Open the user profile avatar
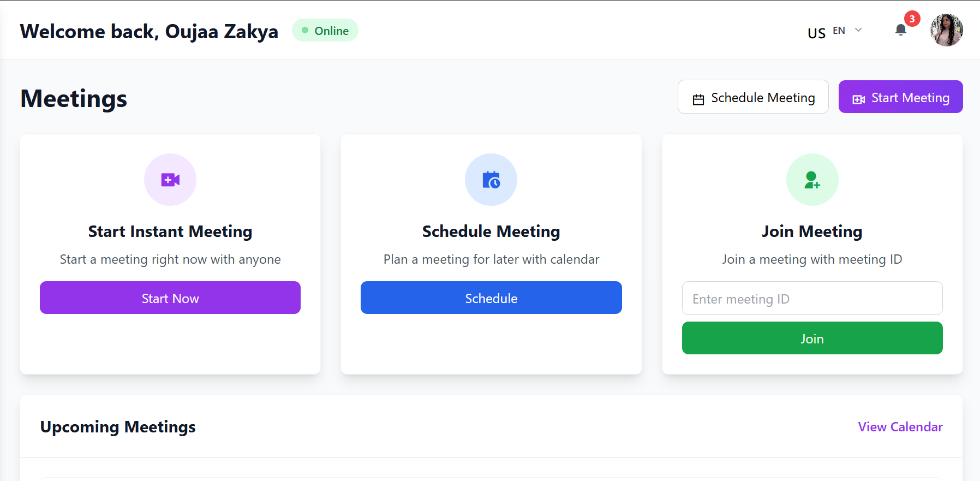980x481 pixels. [x=946, y=30]
